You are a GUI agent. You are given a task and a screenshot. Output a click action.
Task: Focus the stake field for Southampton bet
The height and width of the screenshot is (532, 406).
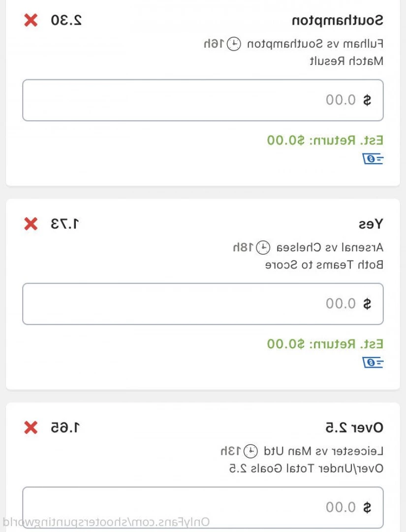[x=203, y=100]
